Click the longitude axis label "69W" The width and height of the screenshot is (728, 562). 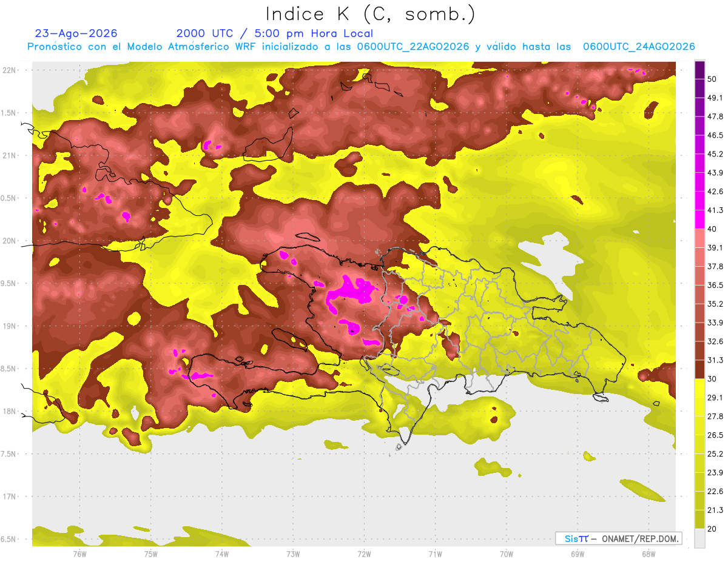click(x=577, y=554)
